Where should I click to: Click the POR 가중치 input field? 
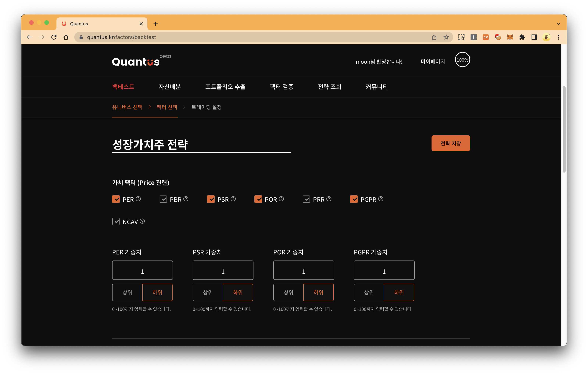pos(303,270)
